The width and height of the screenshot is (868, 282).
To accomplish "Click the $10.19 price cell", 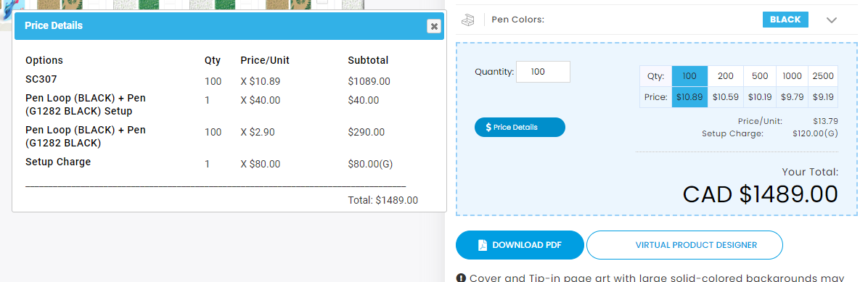I will pos(759,96).
